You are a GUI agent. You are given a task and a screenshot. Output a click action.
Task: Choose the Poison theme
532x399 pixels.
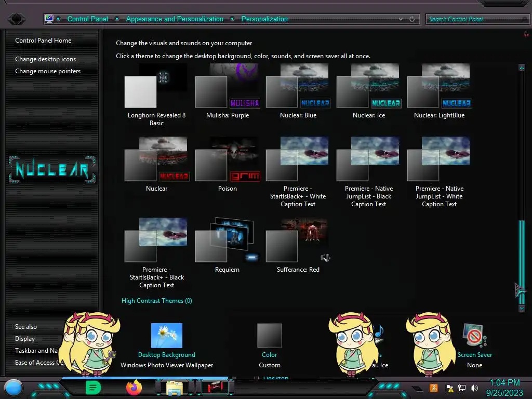(x=228, y=165)
